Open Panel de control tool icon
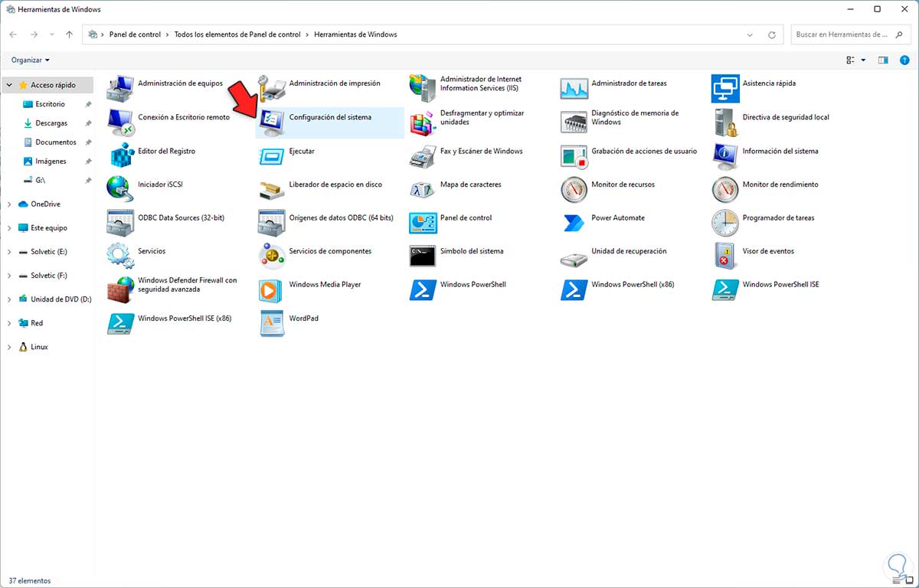 click(423, 223)
